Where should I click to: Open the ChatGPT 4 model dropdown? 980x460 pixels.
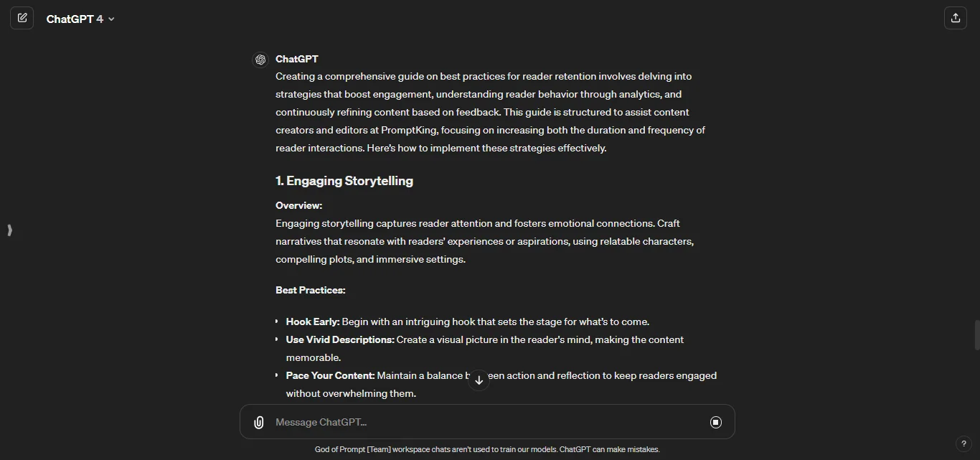pyautogui.click(x=79, y=19)
